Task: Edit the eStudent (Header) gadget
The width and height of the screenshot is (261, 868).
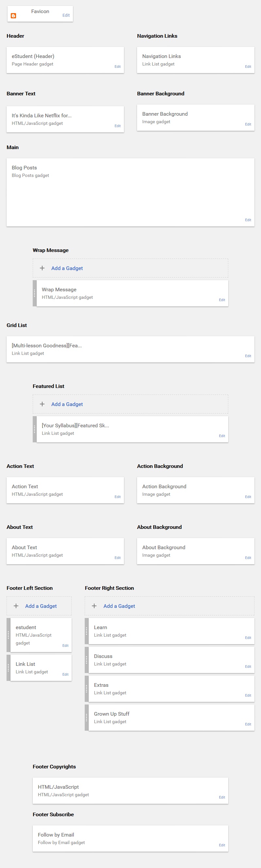Action: click(117, 67)
